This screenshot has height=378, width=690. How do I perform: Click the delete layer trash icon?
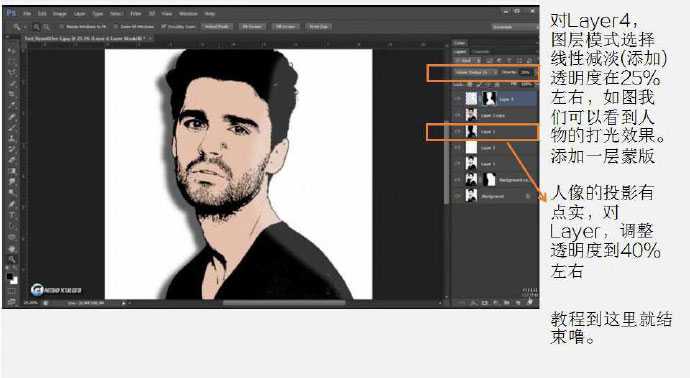(530, 303)
